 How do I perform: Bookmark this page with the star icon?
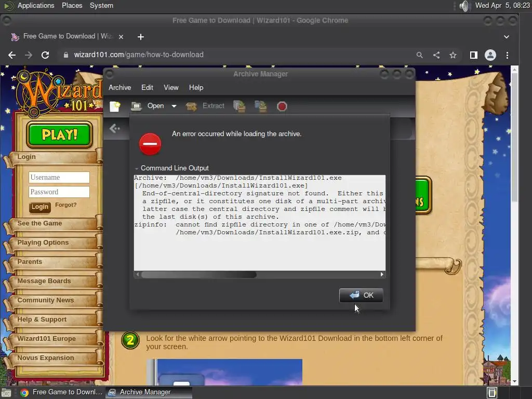tap(453, 55)
